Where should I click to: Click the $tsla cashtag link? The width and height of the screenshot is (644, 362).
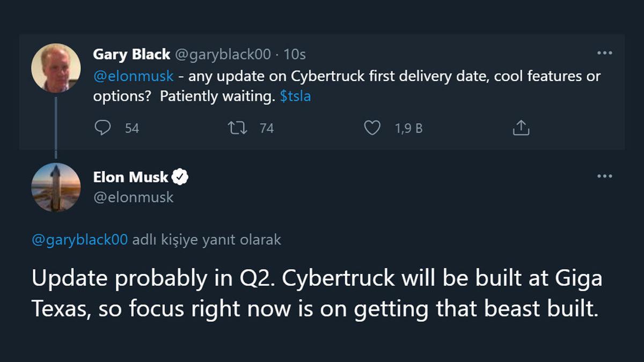pos(295,95)
